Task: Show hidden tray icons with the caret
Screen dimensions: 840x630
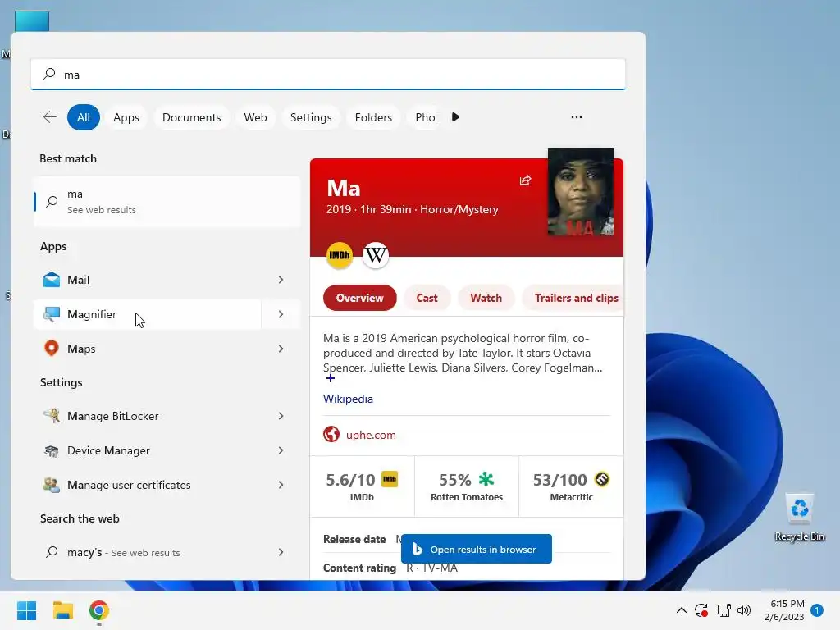Action: tap(682, 610)
